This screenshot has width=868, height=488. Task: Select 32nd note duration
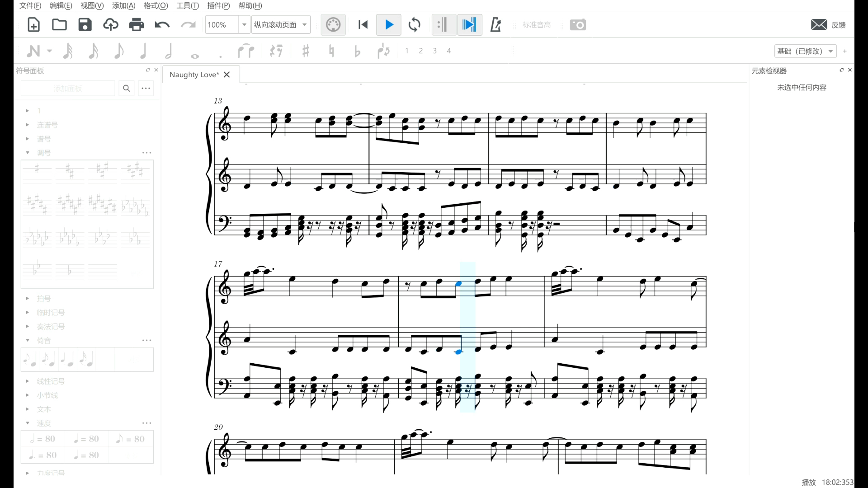point(68,51)
